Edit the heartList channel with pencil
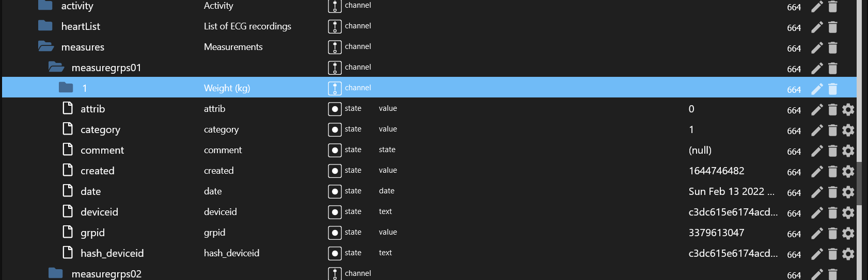Viewport: 868px width, 280px height. (x=817, y=27)
